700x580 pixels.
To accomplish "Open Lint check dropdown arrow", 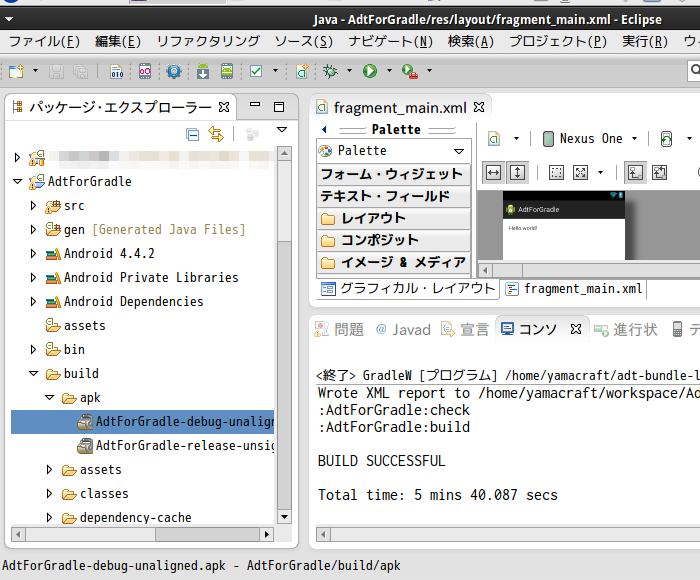I will [275, 71].
